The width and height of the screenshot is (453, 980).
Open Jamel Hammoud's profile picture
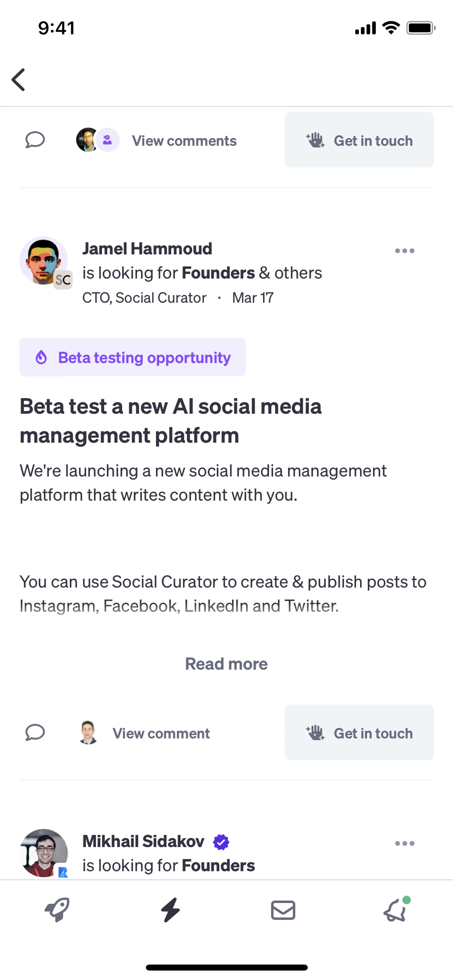(43, 260)
